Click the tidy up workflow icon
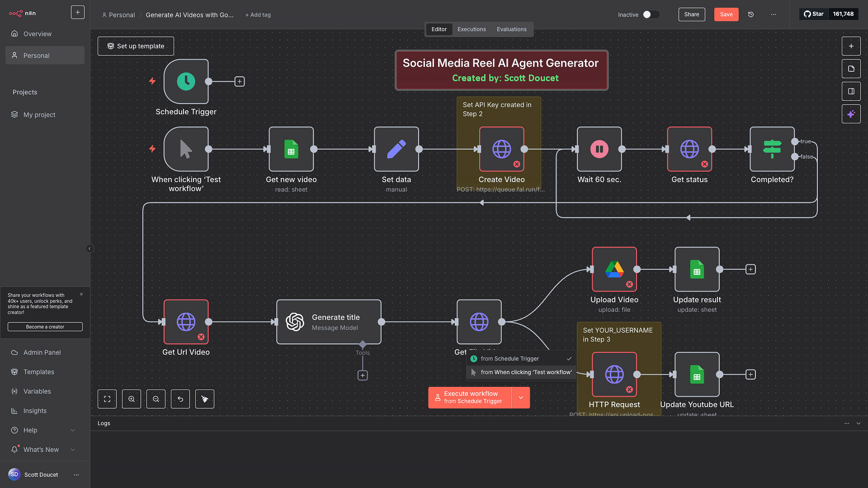The image size is (868, 488). (x=205, y=399)
